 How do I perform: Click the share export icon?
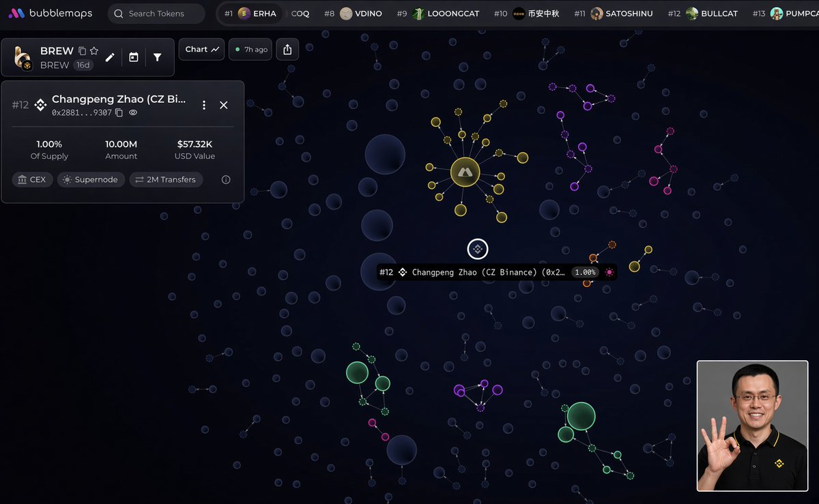(x=287, y=49)
